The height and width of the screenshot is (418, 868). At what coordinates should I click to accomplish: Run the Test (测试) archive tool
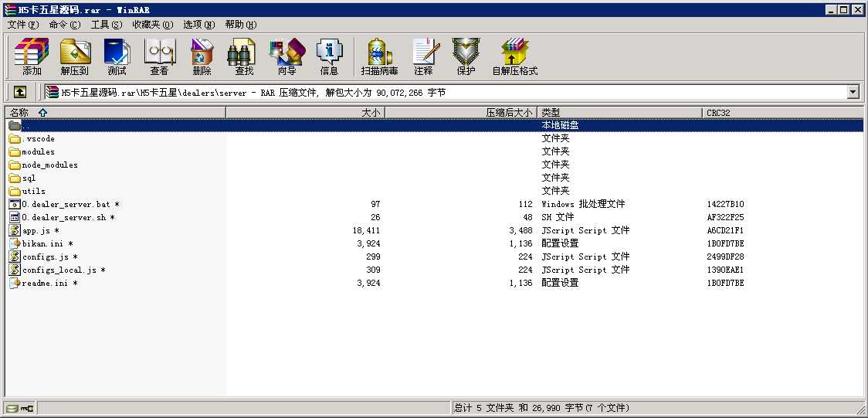(117, 56)
